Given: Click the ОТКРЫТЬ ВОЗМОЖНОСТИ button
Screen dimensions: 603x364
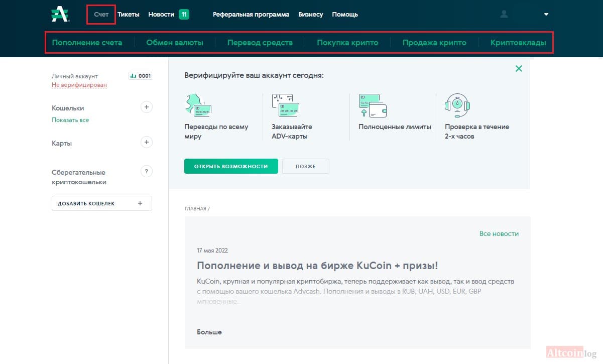Looking at the screenshot, I should pos(231,166).
